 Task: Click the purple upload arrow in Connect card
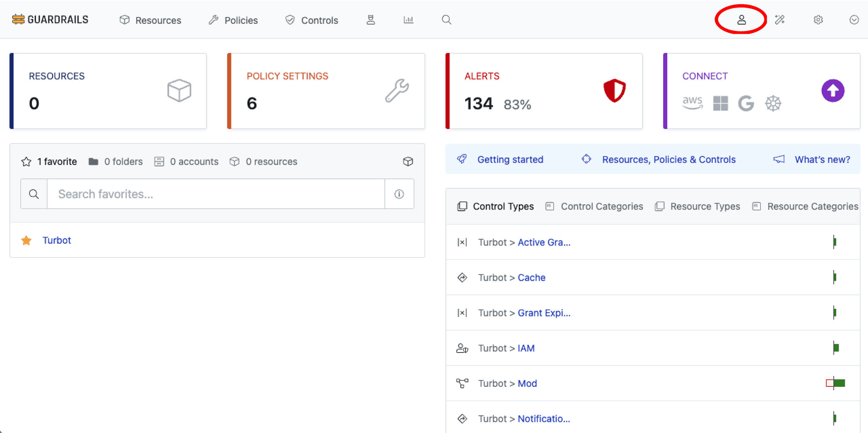point(832,91)
